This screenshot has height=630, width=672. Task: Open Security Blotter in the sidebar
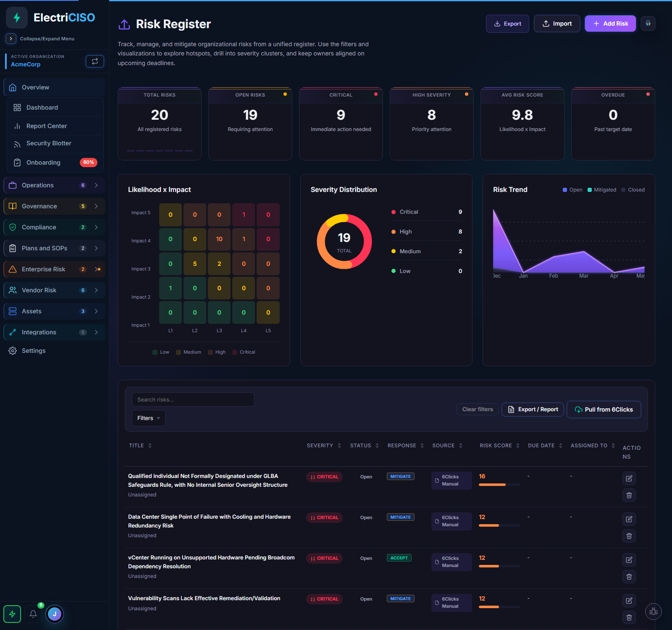pos(55,143)
